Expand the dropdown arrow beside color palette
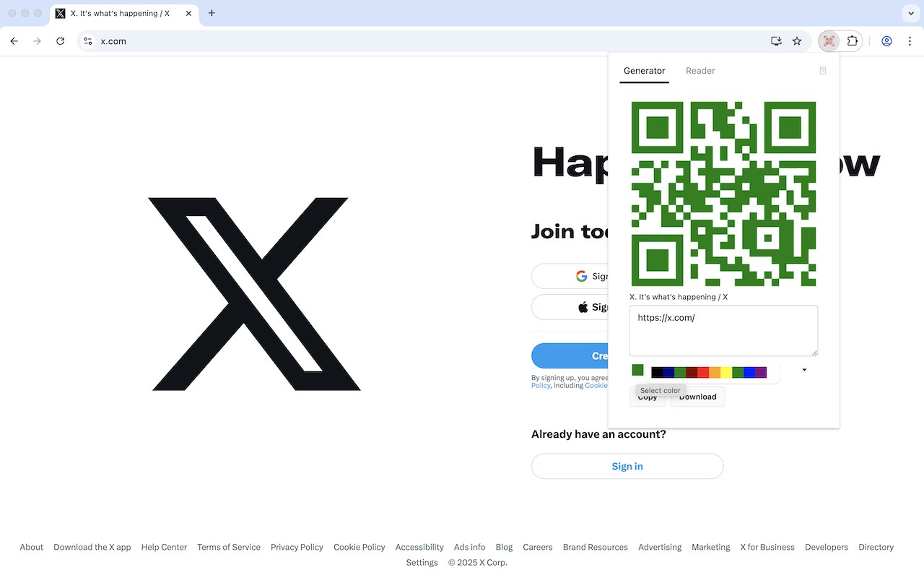The height and width of the screenshot is (578, 924). click(x=804, y=370)
